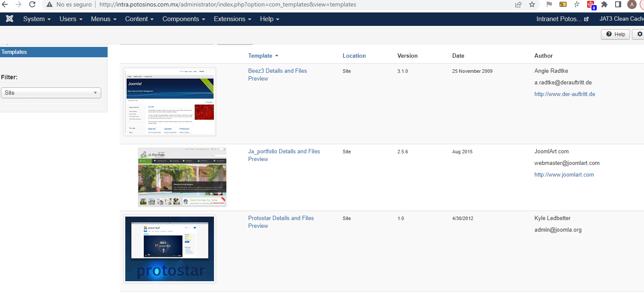The height and width of the screenshot is (301, 644).
Task: Select the Templates sidebar item
Action: tap(53, 52)
